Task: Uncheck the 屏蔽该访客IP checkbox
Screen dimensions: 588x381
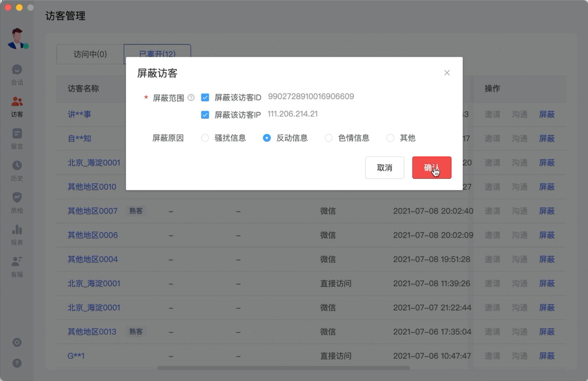Action: (205, 115)
